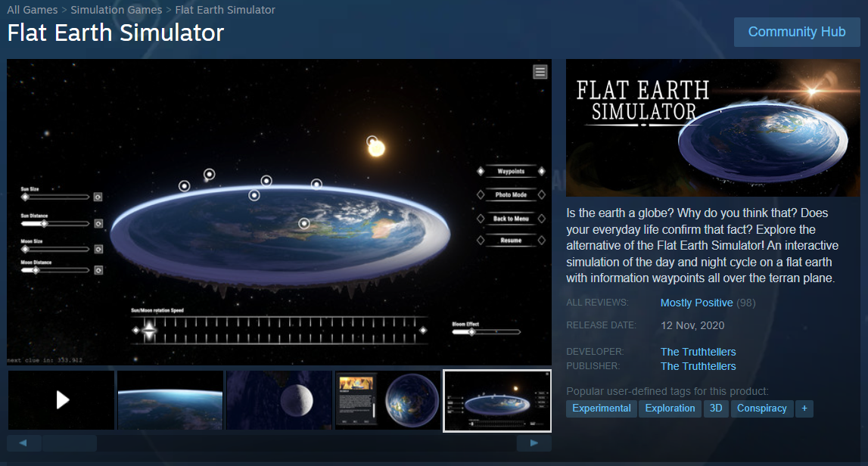Viewport: 868px width, 466px height.
Task: Click reset icon beside Sun Size slider
Action: click(98, 197)
